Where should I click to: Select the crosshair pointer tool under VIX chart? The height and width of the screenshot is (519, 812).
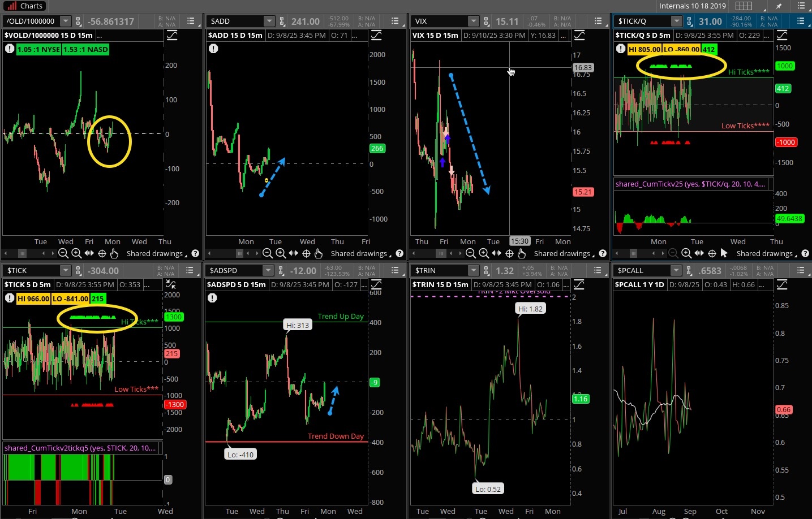click(509, 253)
